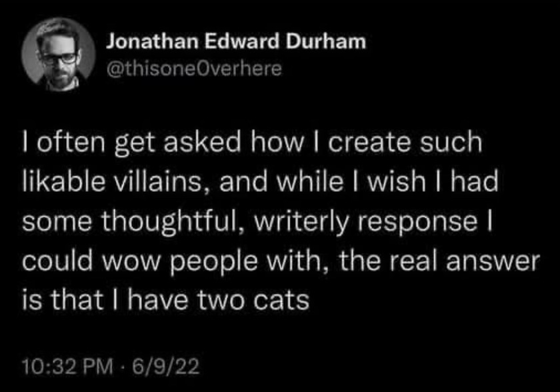Click the 6/9/22 tweet date

[x=166, y=366]
